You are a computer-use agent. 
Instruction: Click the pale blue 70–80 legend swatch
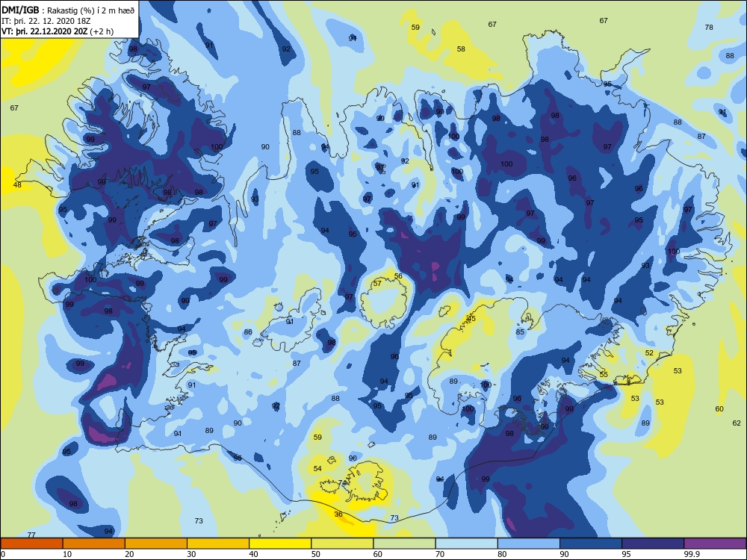pyautogui.click(x=466, y=544)
